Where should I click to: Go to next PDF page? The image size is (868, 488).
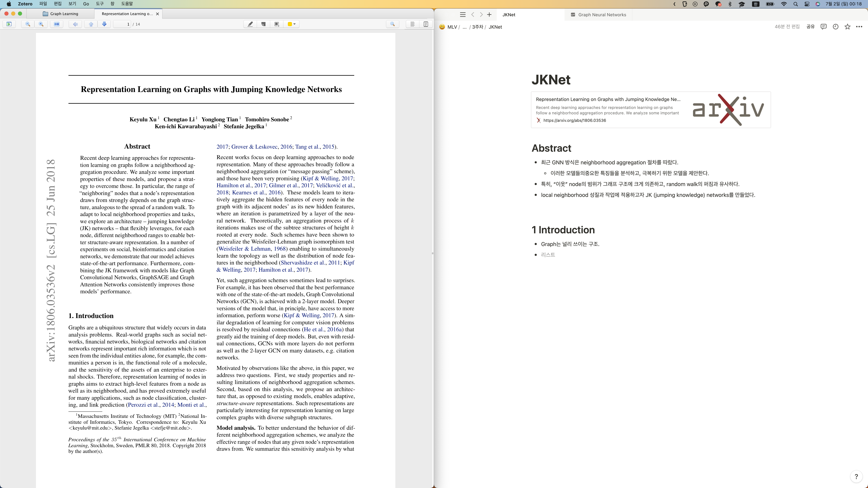pyautogui.click(x=104, y=24)
